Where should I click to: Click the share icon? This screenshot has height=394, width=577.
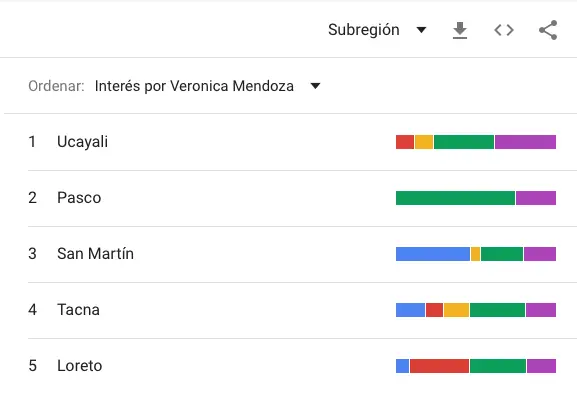point(548,30)
